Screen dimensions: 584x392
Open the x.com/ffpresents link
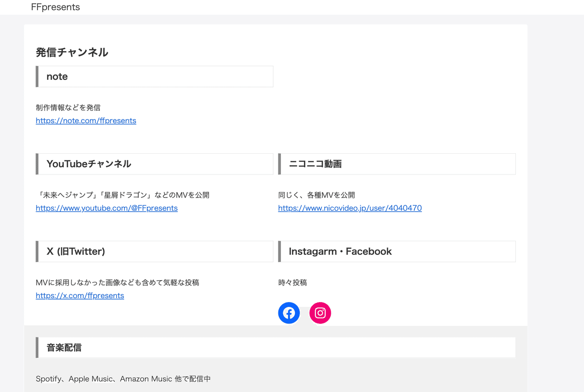80,295
